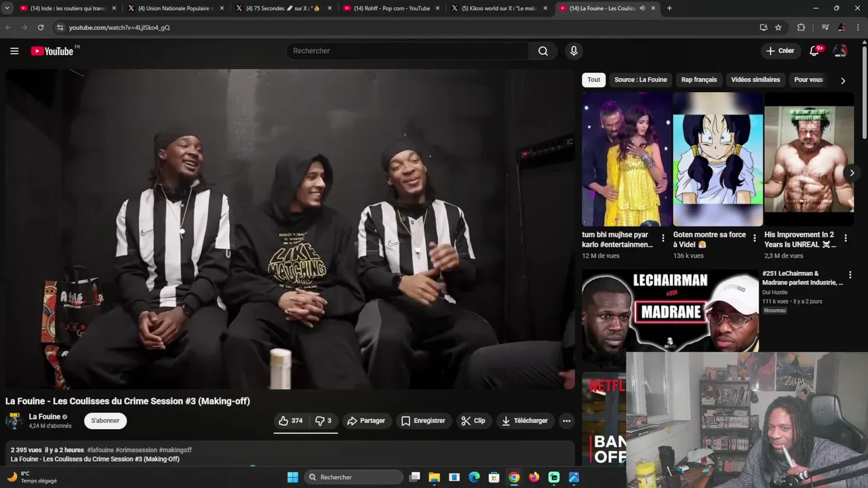Click the Créer button
This screenshot has height=488, width=868.
tap(780, 51)
